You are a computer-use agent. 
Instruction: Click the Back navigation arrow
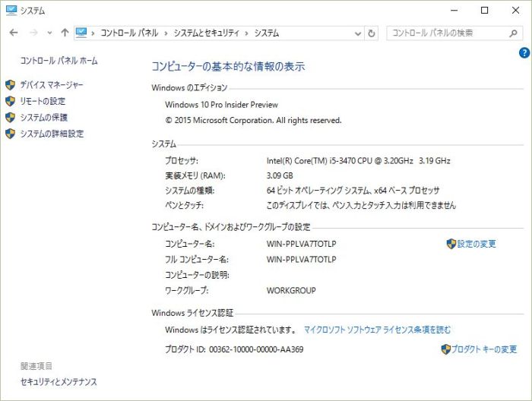14,33
